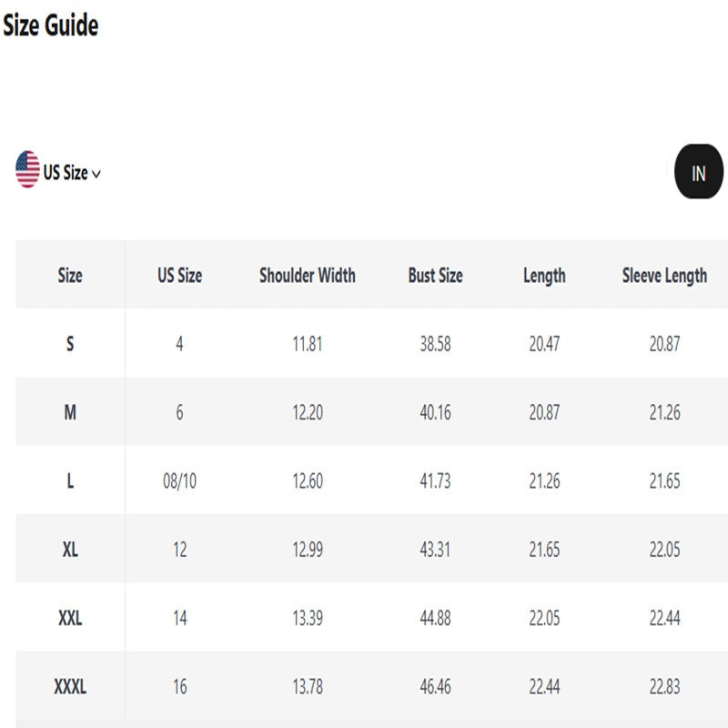Click the Bust Size column header
Image resolution: width=728 pixels, height=728 pixels.
[x=435, y=276]
